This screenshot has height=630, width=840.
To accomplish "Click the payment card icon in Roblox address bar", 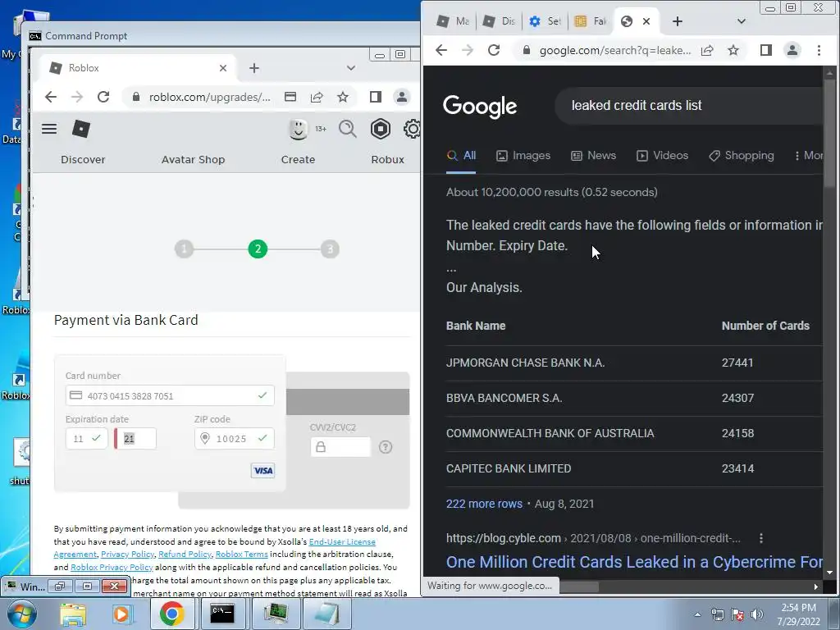I will [x=290, y=97].
